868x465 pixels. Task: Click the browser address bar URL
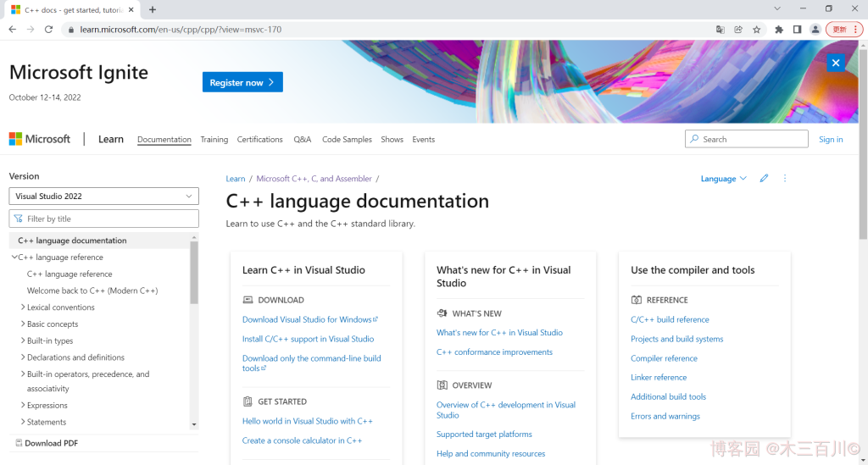[181, 30]
